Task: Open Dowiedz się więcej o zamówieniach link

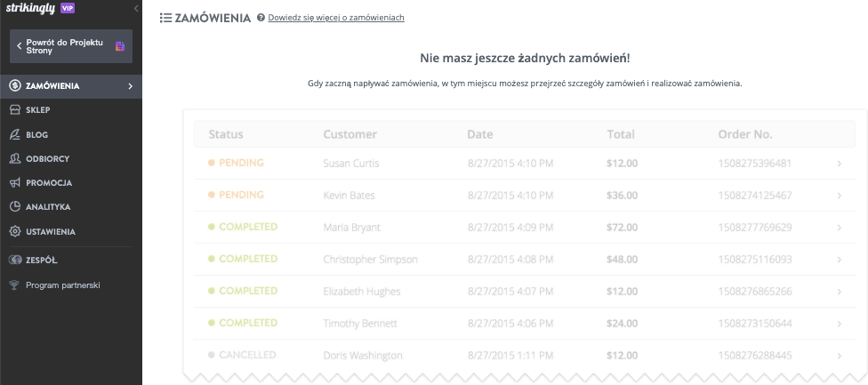Action: point(336,18)
